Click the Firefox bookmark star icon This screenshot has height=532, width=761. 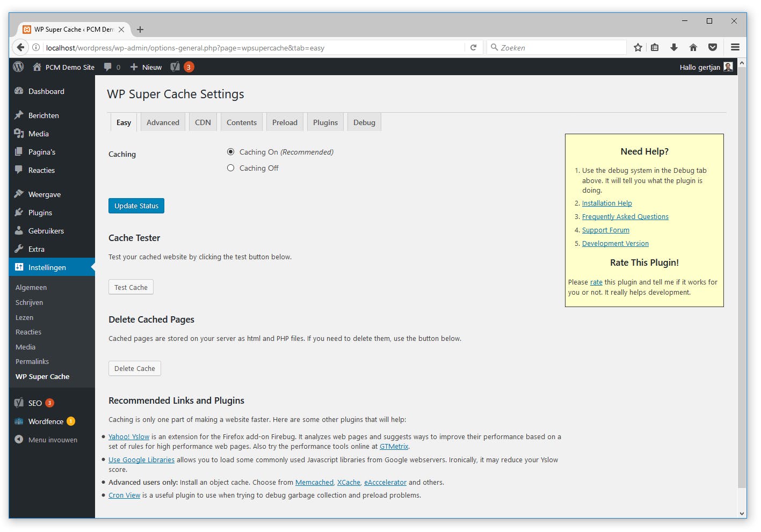click(638, 48)
